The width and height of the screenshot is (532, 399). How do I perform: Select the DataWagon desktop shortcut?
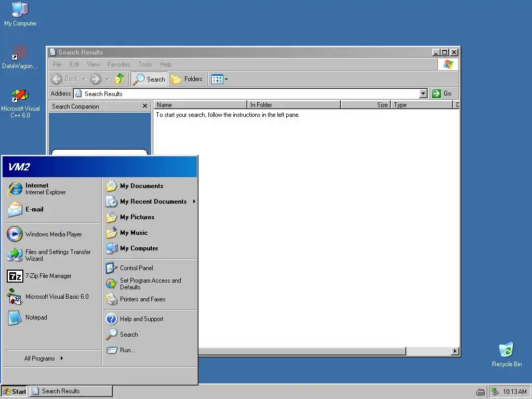point(20,58)
